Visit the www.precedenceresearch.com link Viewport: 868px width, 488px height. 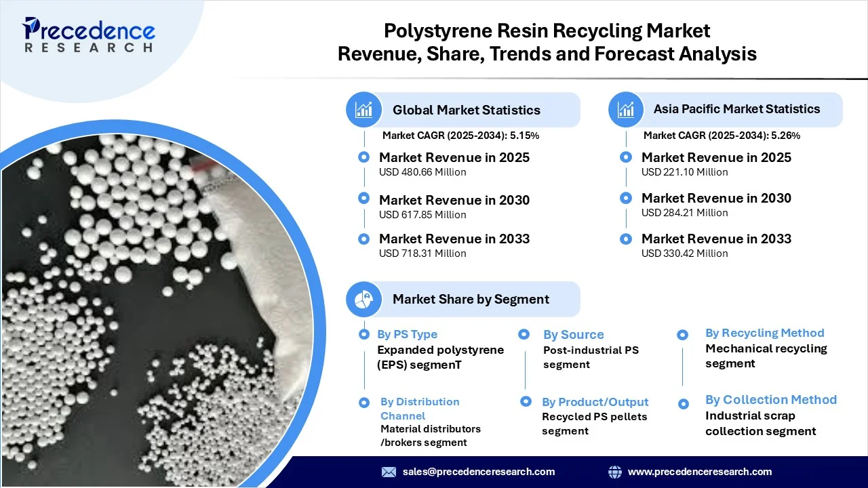(700, 472)
